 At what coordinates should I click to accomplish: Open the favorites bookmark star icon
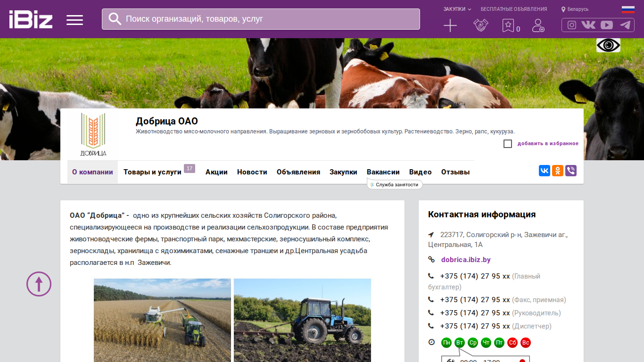pos(508,25)
